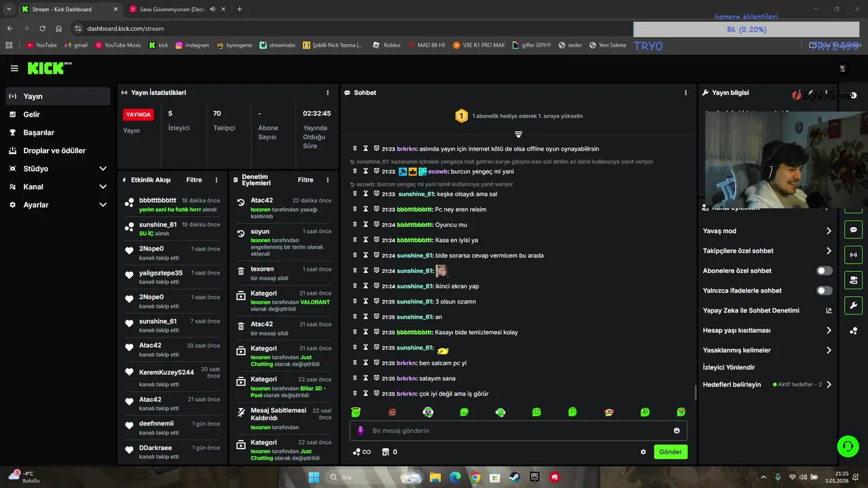
Task: Open the Windows Start button
Action: [314, 477]
